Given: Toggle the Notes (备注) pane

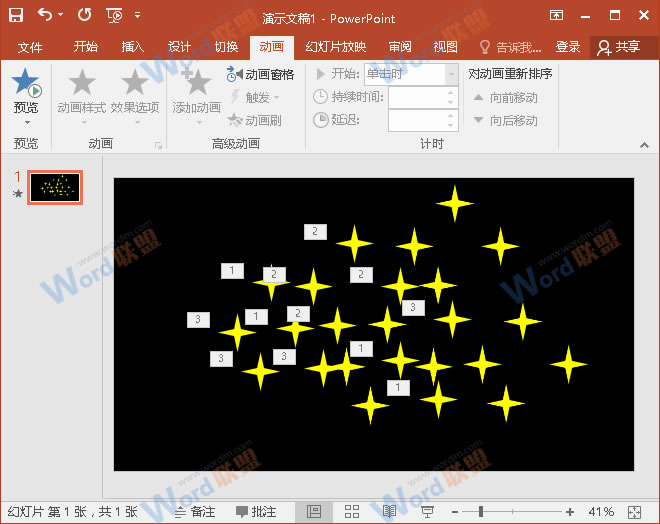Looking at the screenshot, I should click(x=195, y=511).
